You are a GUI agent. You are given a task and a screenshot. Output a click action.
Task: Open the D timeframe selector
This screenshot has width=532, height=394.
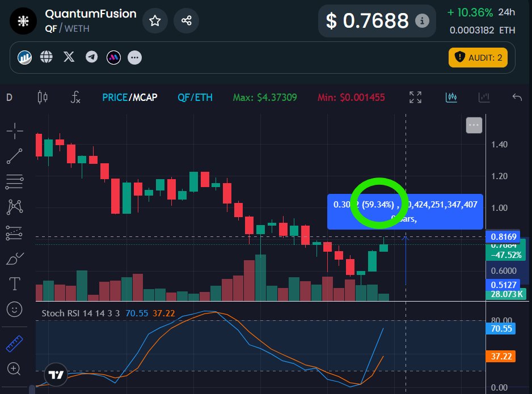[9, 98]
